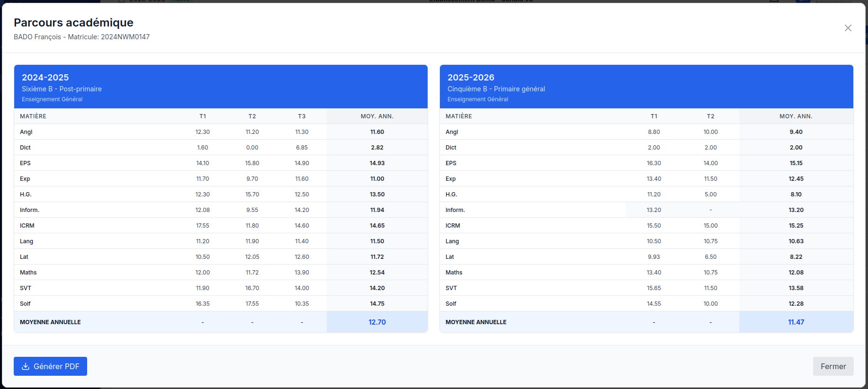The image size is (868, 389).
Task: Click Lat T2 grade 12.05
Action: (252, 257)
